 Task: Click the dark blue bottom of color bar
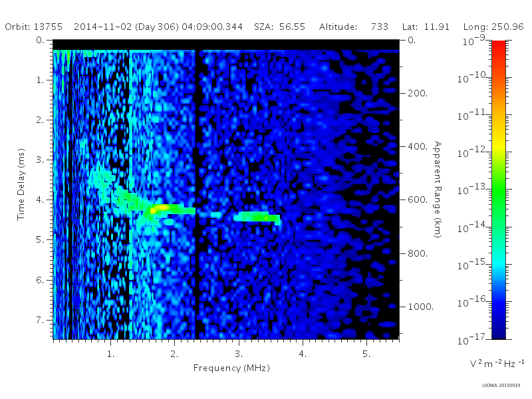(x=498, y=331)
